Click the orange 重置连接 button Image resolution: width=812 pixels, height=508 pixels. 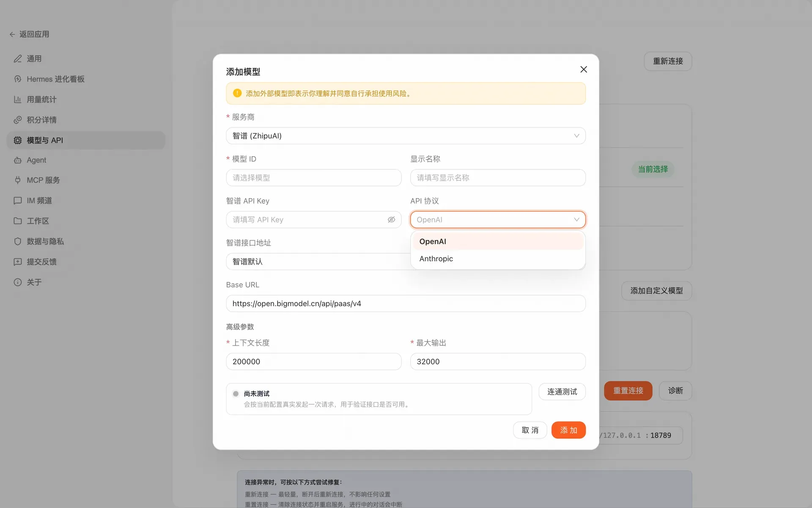pyautogui.click(x=628, y=391)
